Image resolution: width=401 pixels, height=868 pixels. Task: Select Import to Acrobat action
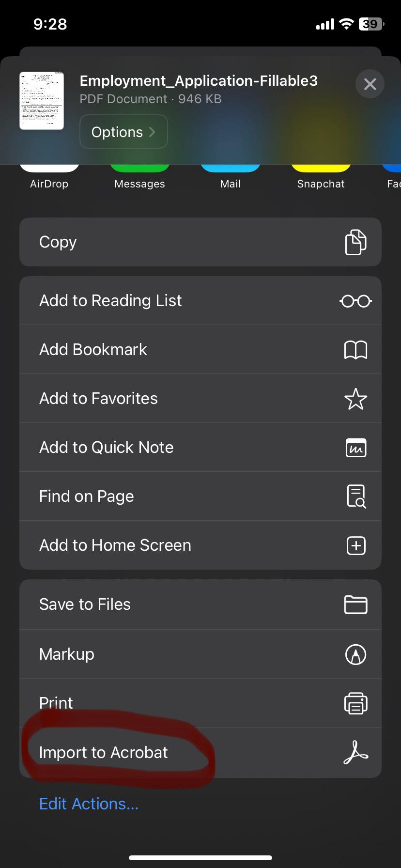coord(104,753)
